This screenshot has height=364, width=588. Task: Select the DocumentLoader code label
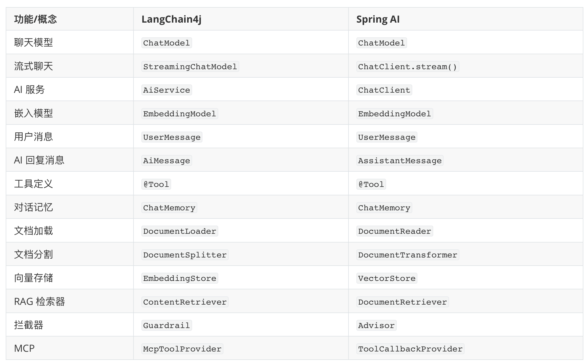pyautogui.click(x=180, y=231)
